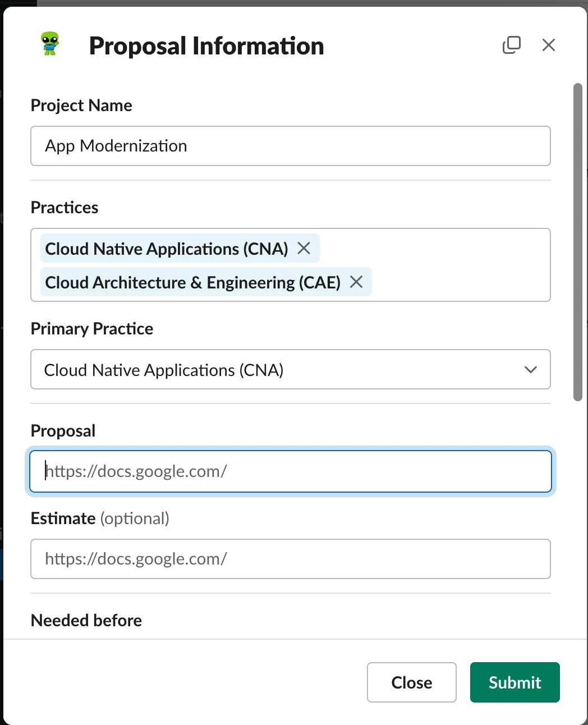The height and width of the screenshot is (725, 588).
Task: Select the Cloud Native Applications (CNA) chip label
Action: [167, 249]
